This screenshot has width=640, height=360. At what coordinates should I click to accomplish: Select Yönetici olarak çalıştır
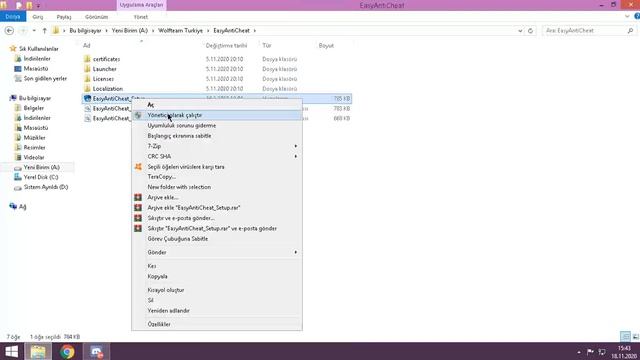(x=217, y=116)
